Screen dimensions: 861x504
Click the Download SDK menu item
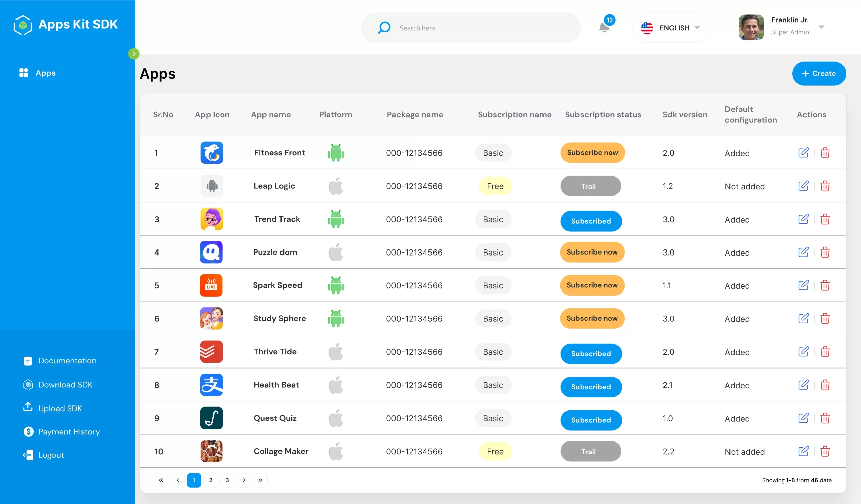click(x=65, y=384)
